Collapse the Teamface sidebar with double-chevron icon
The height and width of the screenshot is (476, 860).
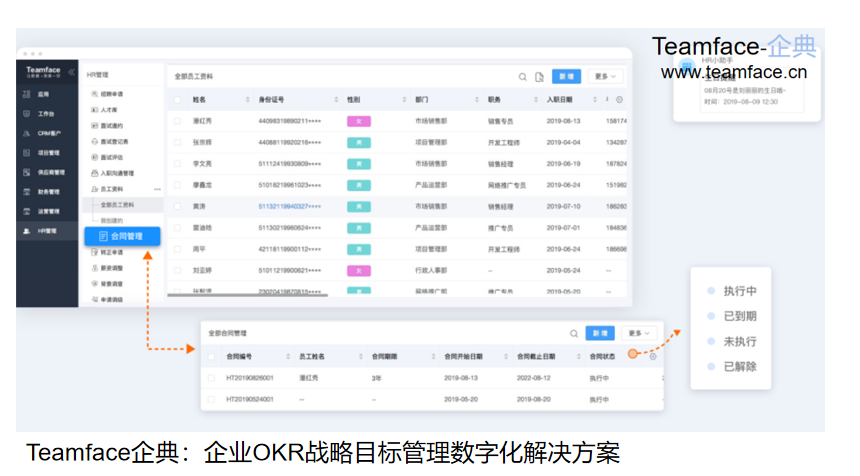click(71, 72)
